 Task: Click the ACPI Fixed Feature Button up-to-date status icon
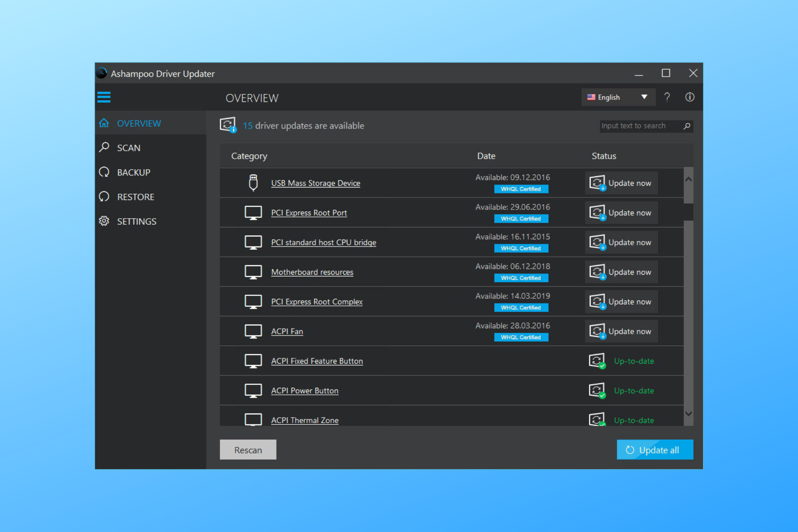pos(597,361)
